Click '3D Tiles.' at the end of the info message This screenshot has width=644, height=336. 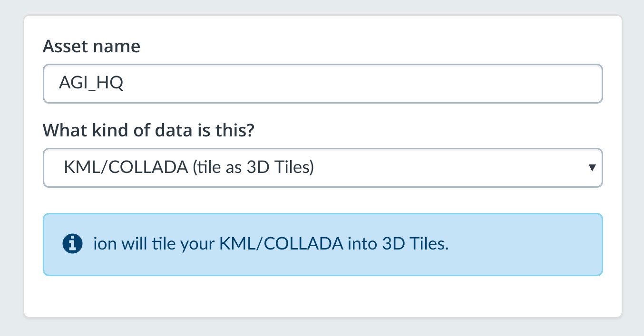point(415,244)
